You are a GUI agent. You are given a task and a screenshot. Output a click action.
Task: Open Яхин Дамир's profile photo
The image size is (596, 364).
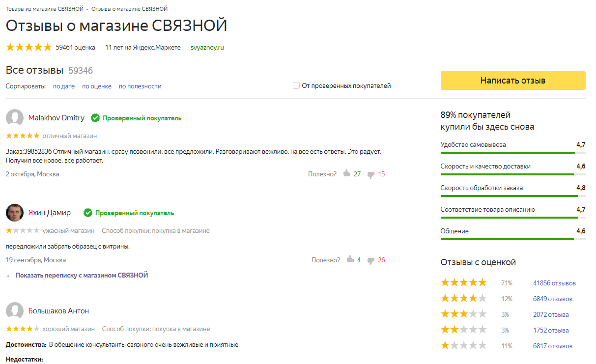15,213
